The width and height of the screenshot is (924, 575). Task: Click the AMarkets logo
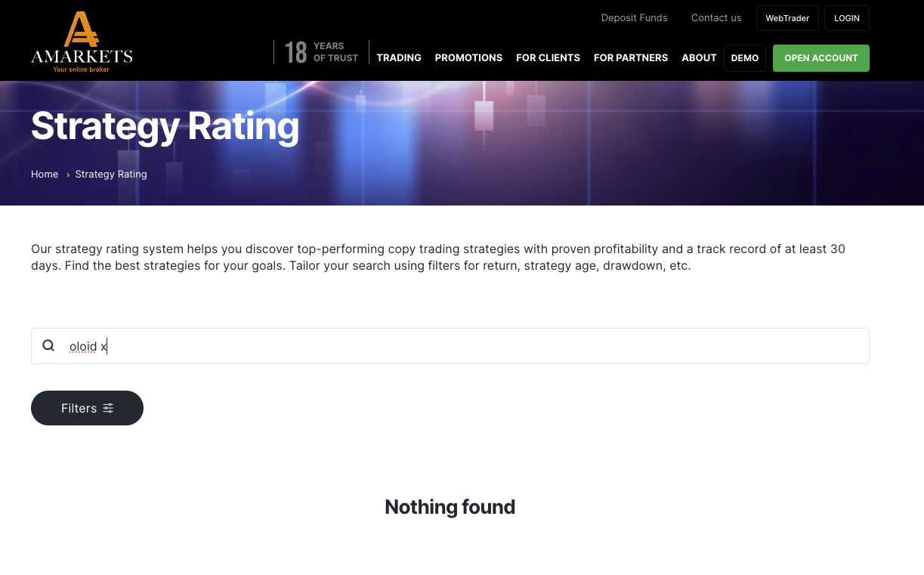pyautogui.click(x=82, y=42)
